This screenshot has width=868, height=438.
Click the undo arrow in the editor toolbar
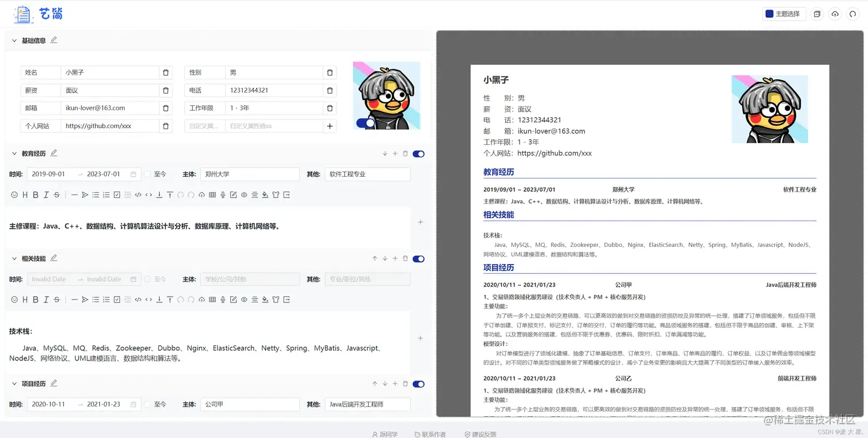pos(181,195)
